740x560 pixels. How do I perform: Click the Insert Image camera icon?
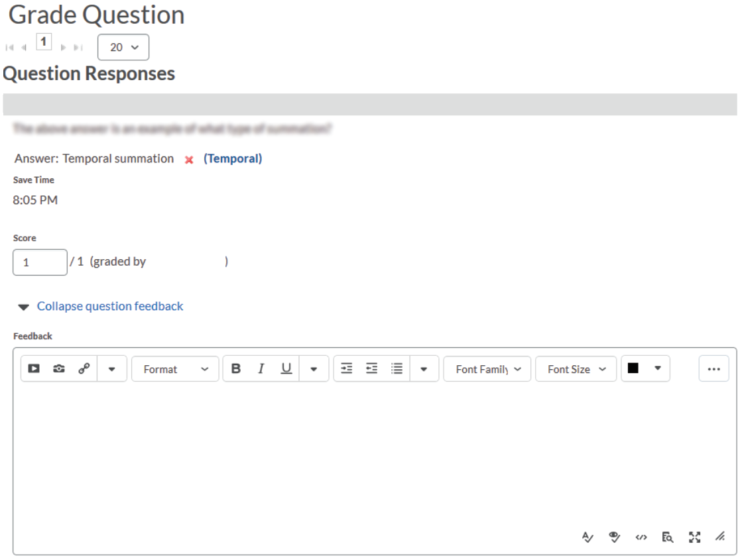tap(58, 368)
